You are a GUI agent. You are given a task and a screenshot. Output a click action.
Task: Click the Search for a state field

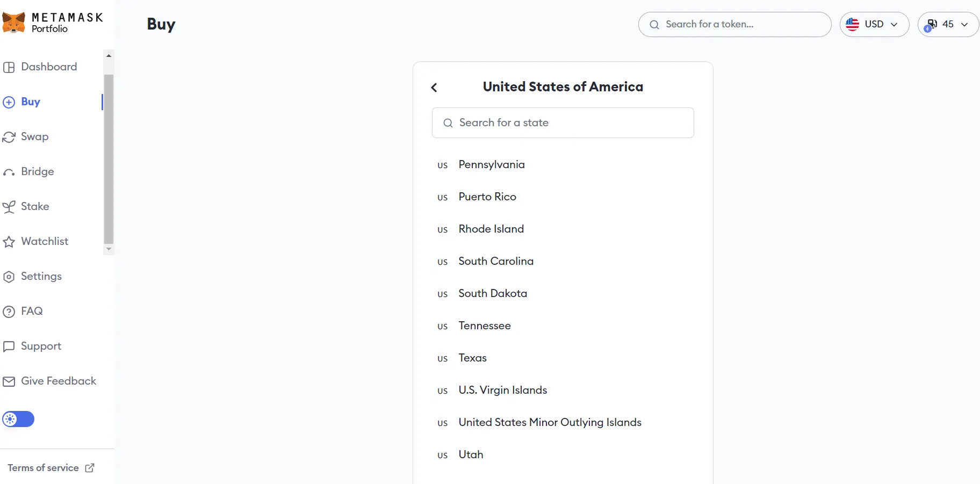pos(563,123)
